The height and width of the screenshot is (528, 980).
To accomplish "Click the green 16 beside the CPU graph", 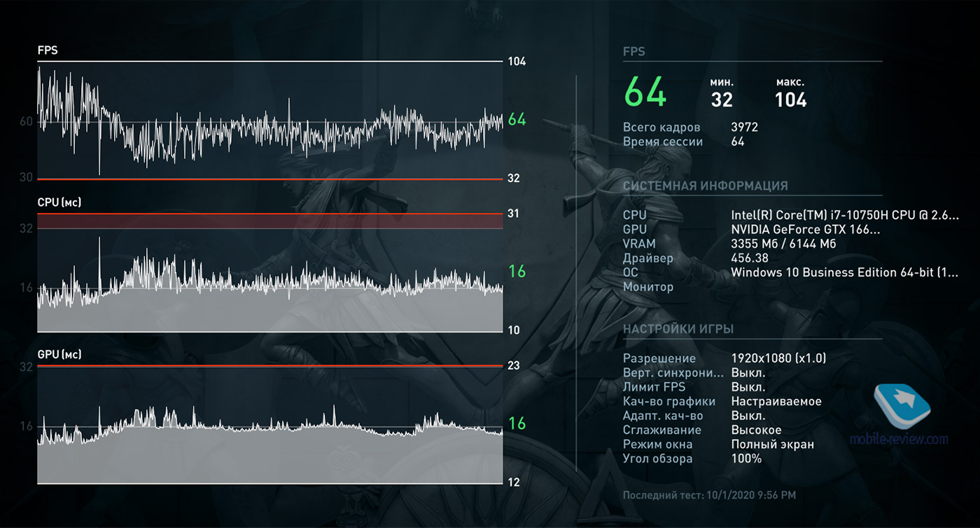I will tap(517, 272).
